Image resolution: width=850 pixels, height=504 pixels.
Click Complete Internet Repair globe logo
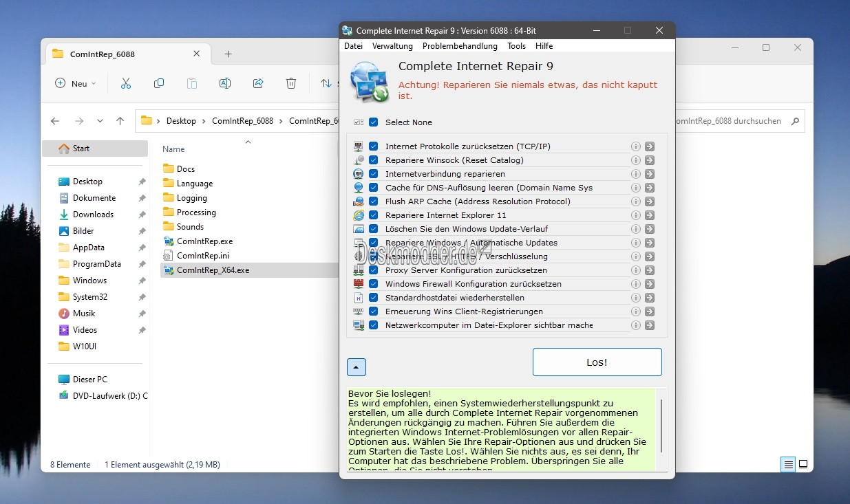pos(370,81)
